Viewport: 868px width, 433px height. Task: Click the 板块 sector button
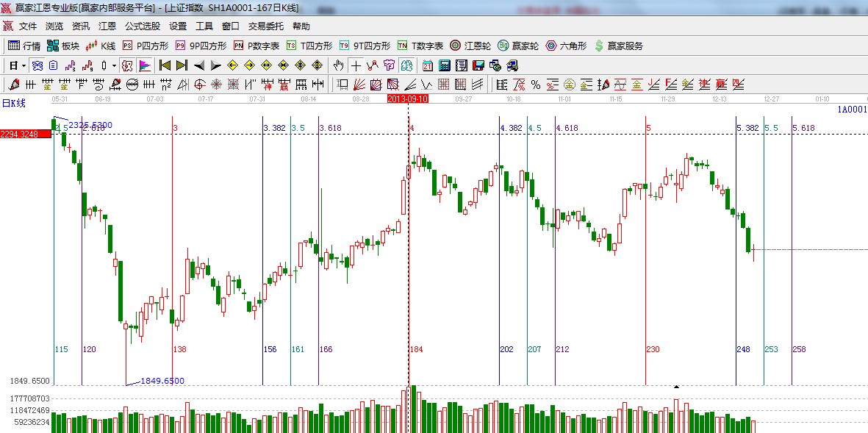coord(63,46)
